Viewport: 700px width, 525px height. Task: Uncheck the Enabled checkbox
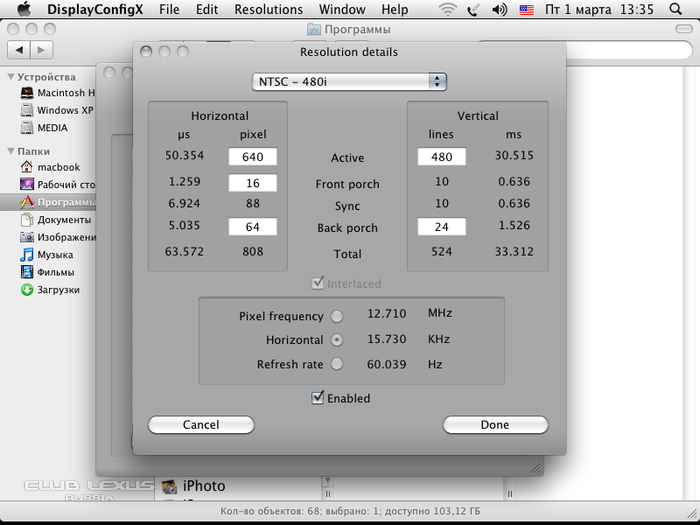[318, 398]
